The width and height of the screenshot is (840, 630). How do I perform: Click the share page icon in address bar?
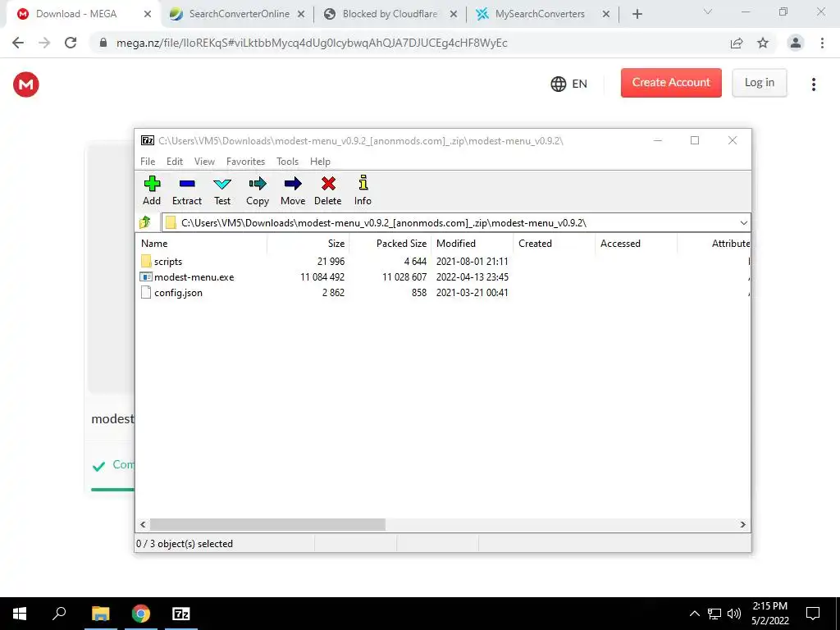(737, 43)
